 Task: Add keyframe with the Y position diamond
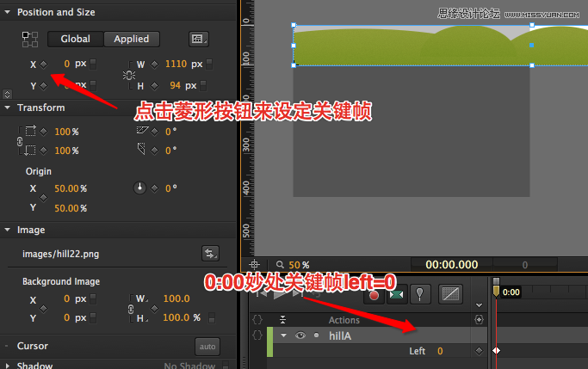pos(44,86)
